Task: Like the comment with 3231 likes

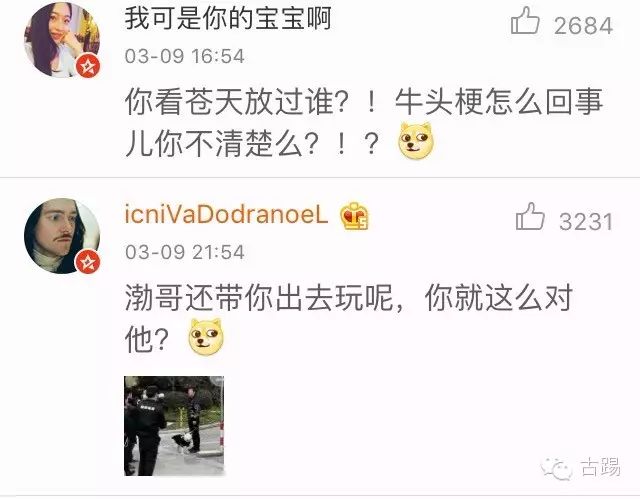Action: [530, 217]
